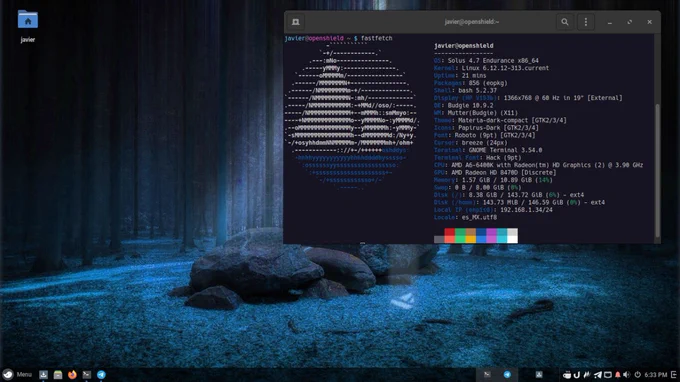
Task: Open the terminal search tool
Action: (565, 22)
